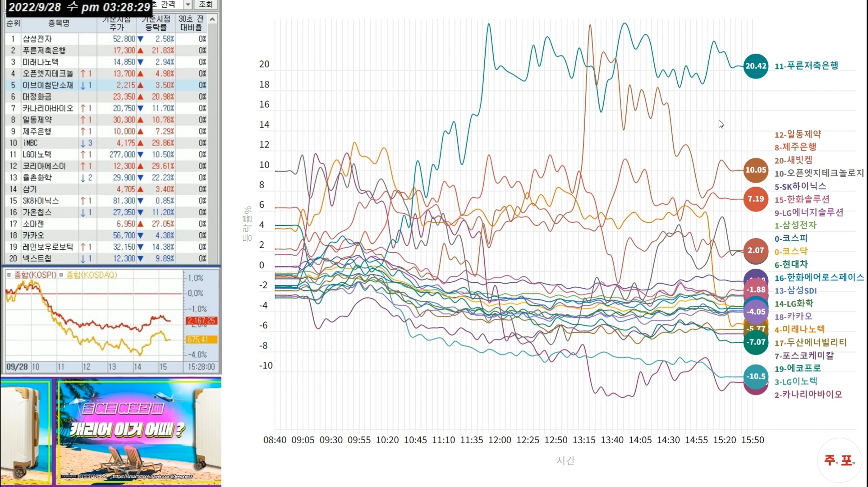Select the 넥스트칩 table row

(106, 259)
